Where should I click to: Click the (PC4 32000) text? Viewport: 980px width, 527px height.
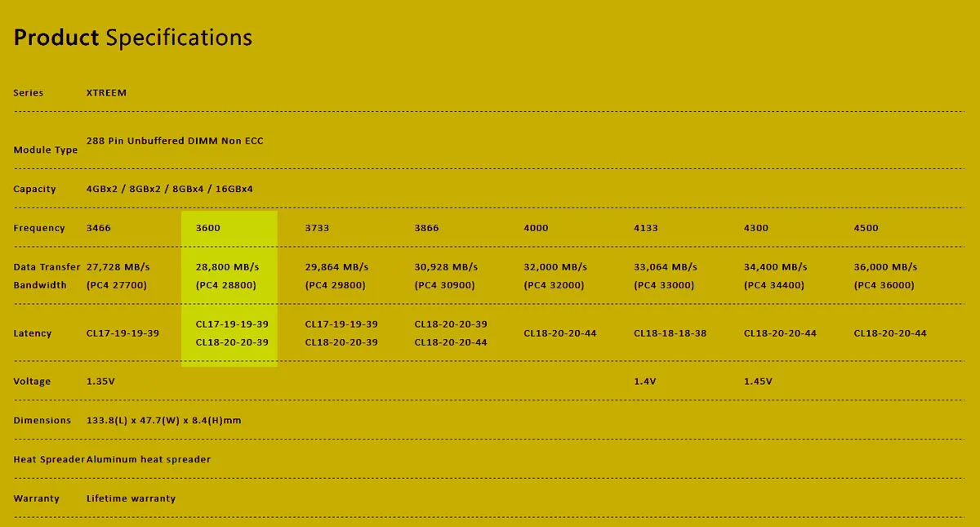(555, 286)
